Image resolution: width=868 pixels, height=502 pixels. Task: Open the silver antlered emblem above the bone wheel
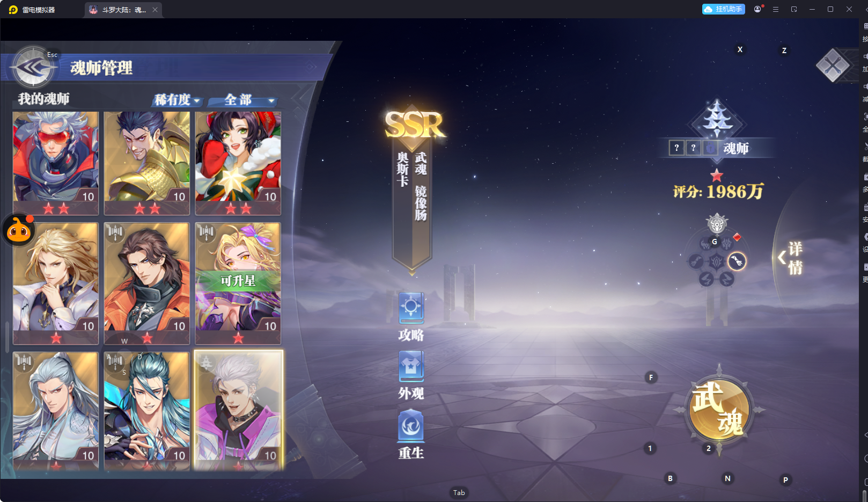click(x=717, y=224)
